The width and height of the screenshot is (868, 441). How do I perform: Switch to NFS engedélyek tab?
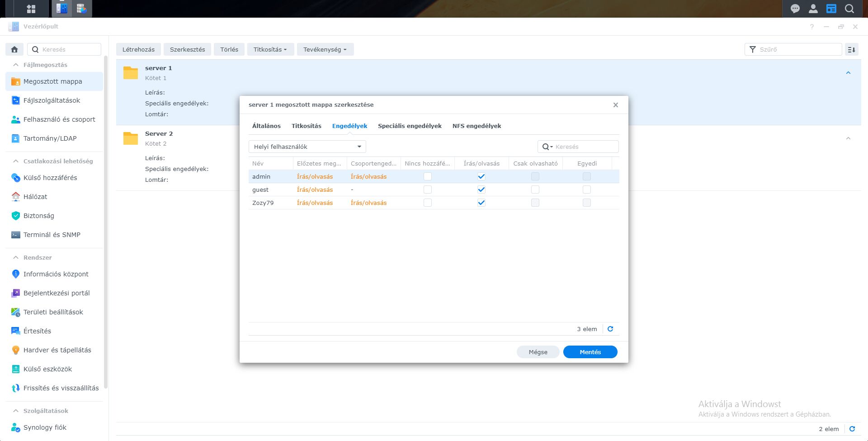(x=476, y=126)
